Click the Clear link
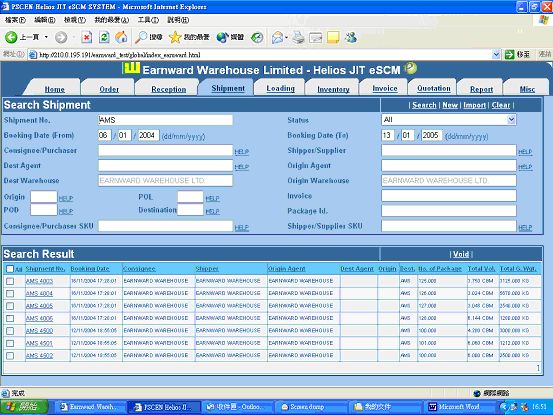This screenshot has width=553, height=415. (x=501, y=105)
